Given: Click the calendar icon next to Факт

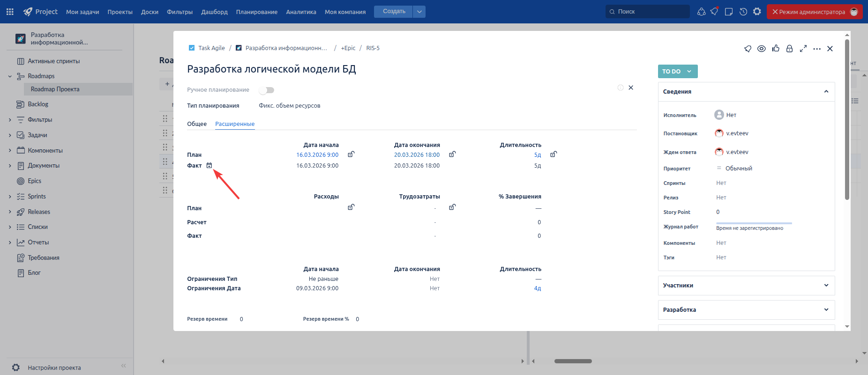Looking at the screenshot, I should coord(209,165).
